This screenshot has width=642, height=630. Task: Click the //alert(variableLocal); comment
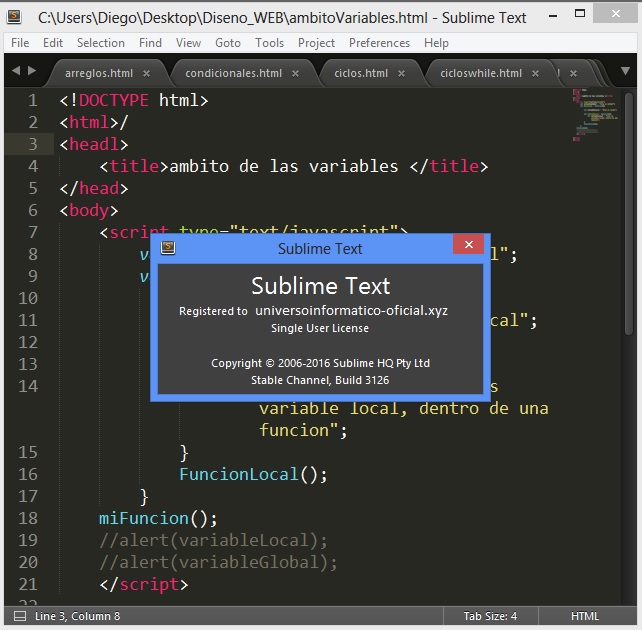[x=213, y=540]
